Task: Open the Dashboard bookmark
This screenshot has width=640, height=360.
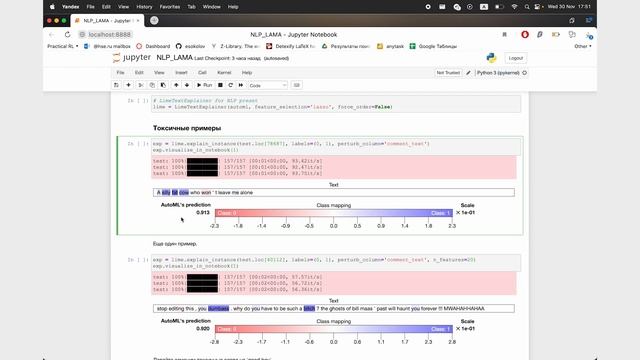Action: 153,46
